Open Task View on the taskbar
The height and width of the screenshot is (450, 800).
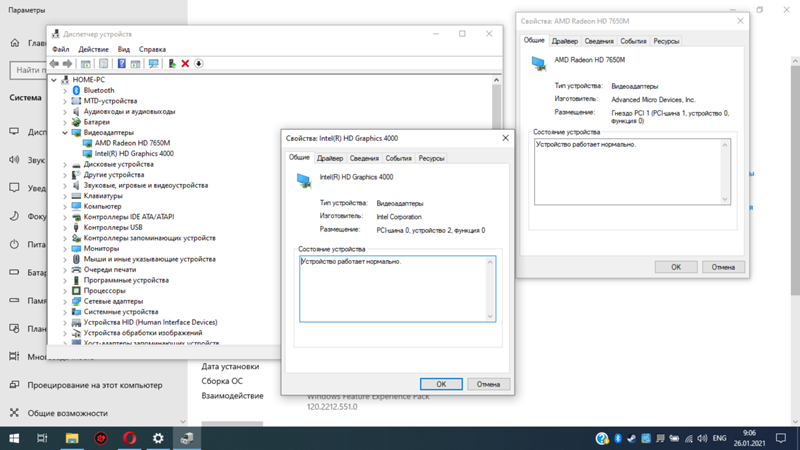(42, 438)
